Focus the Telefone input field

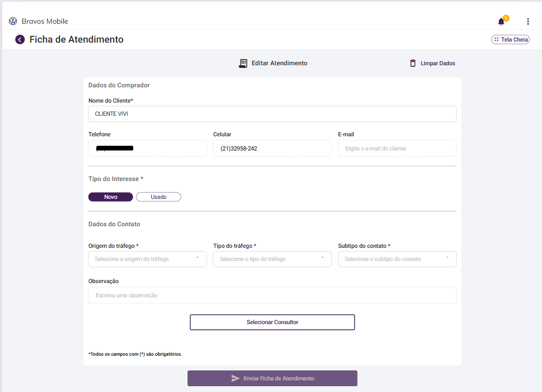pos(147,148)
